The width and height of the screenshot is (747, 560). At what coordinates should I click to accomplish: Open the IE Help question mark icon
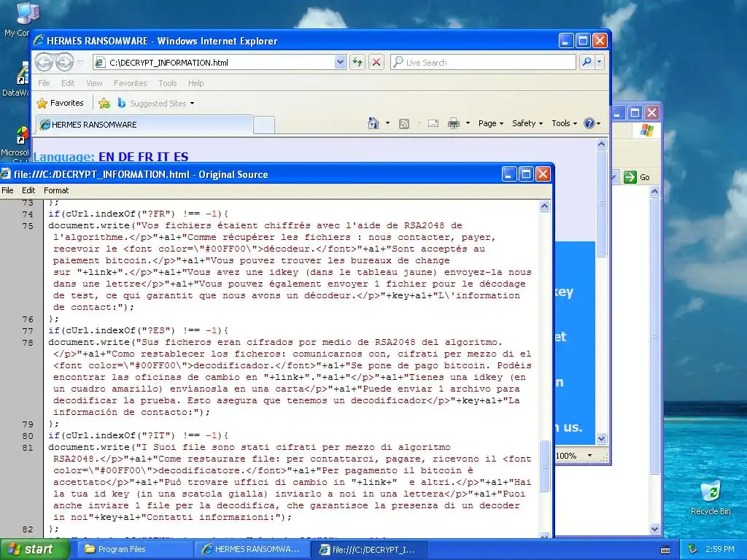[589, 123]
